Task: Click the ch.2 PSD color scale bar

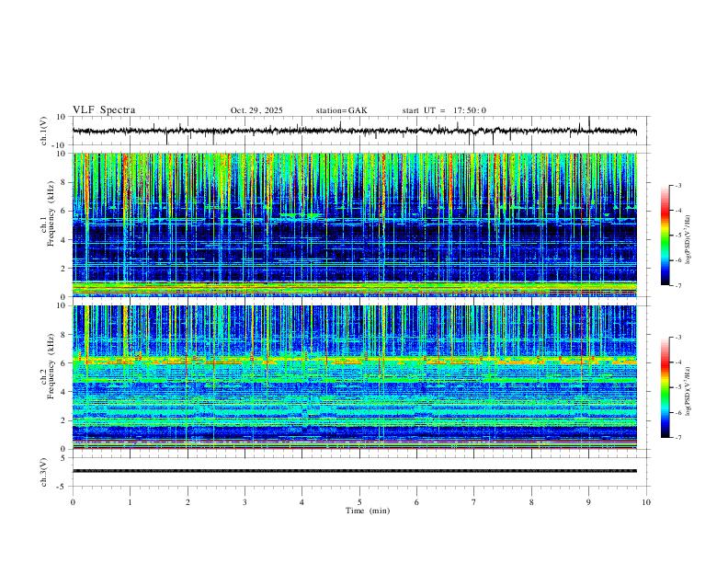Action: 665,387
